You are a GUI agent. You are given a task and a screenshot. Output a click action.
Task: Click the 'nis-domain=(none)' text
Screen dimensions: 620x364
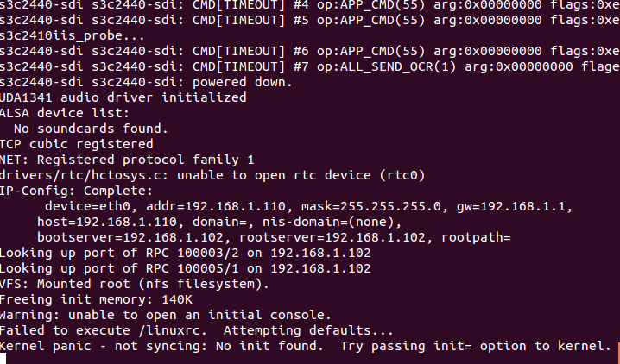329,222
